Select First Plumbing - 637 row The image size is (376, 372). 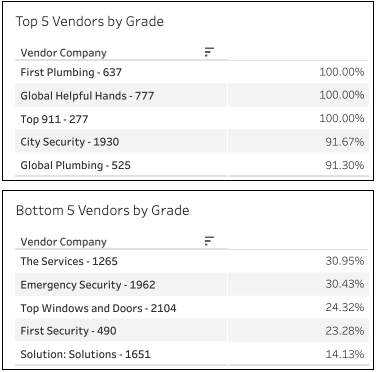coord(192,72)
